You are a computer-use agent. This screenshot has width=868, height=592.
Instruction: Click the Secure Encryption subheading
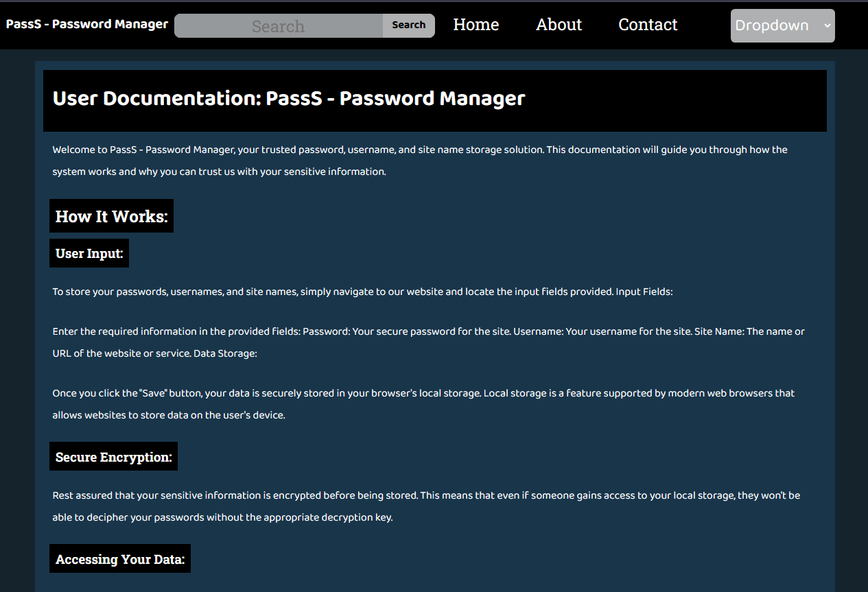point(113,457)
